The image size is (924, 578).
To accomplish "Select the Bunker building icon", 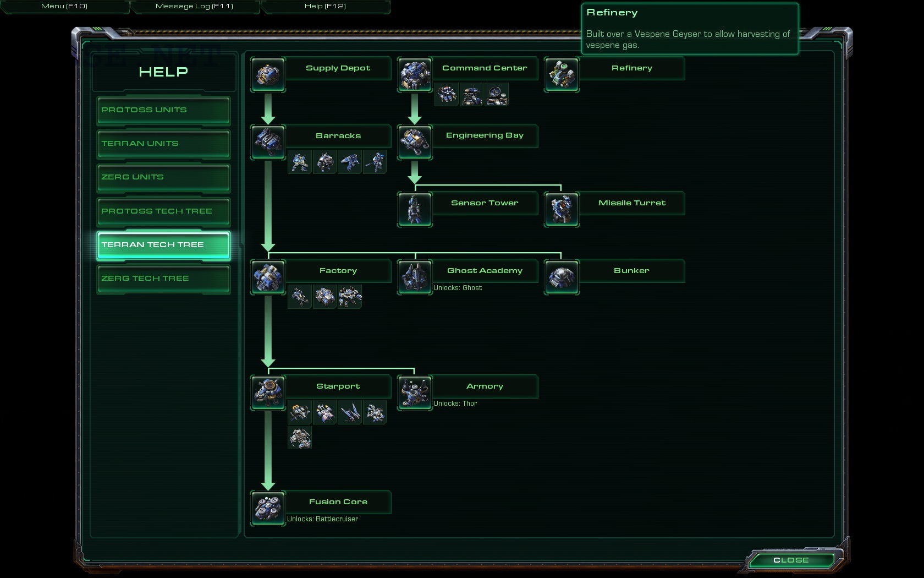I will point(562,277).
